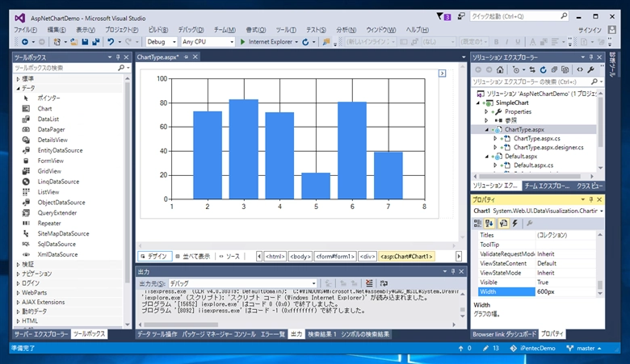Start debugging with the green play icon
630x364 pixels.
242,42
